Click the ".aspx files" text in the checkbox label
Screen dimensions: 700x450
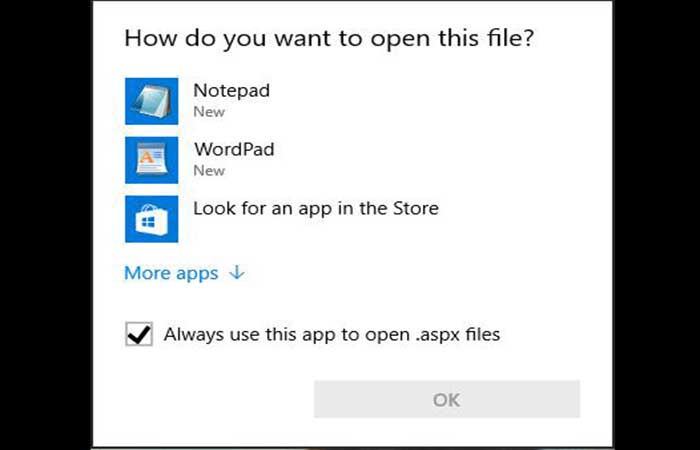[455, 334]
